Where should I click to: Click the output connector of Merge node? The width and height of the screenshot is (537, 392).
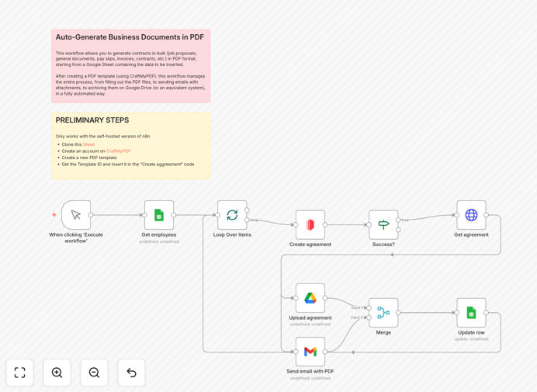pyautogui.click(x=398, y=313)
